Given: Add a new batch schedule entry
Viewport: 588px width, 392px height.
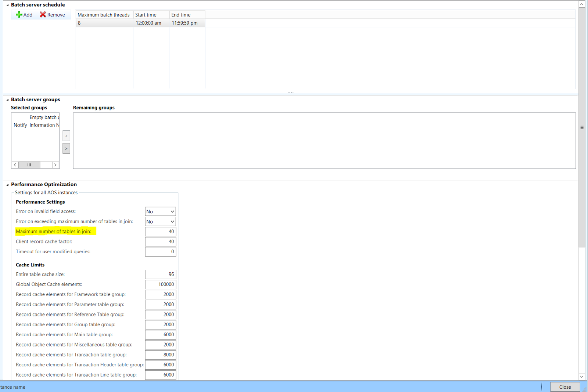Looking at the screenshot, I should (24, 15).
